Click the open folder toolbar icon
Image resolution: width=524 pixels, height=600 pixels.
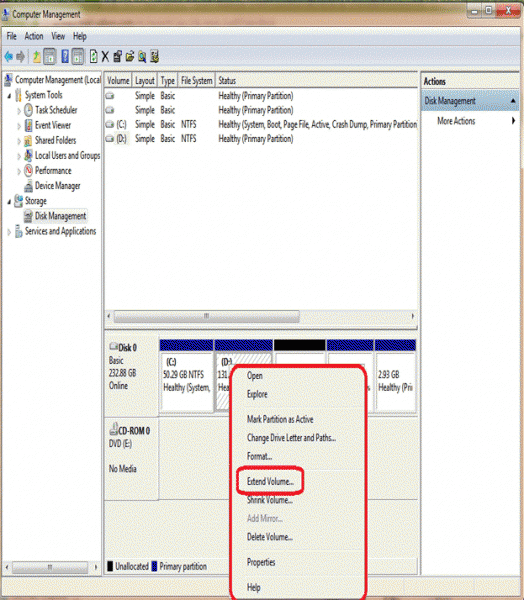130,57
